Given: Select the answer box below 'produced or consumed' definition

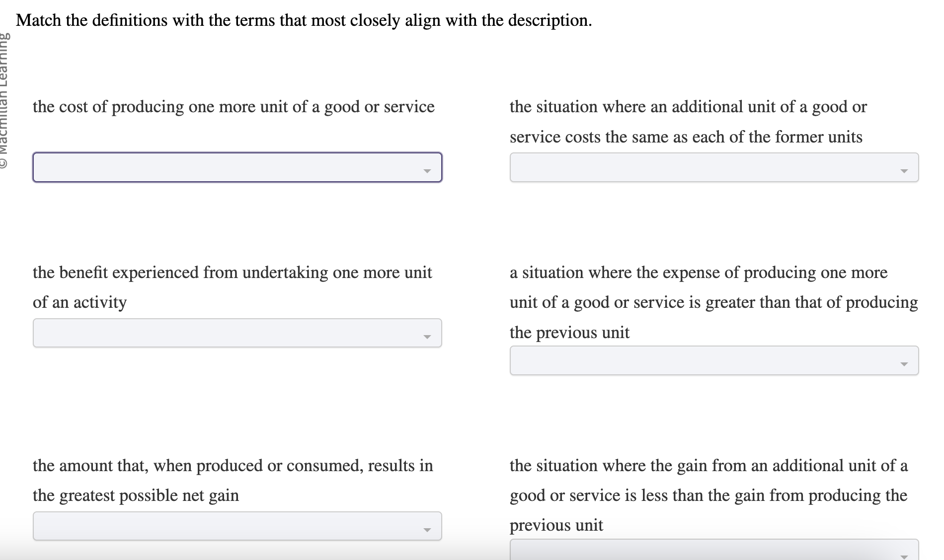Looking at the screenshot, I should [237, 525].
